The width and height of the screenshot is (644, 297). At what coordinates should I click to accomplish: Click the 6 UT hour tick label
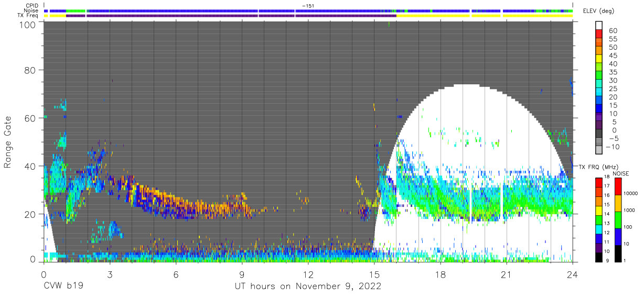[x=176, y=274]
